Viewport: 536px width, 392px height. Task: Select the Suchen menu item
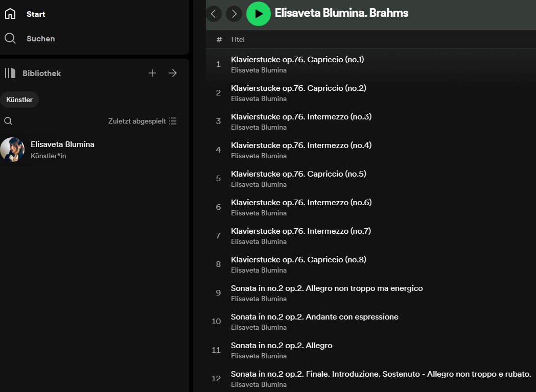(x=40, y=38)
